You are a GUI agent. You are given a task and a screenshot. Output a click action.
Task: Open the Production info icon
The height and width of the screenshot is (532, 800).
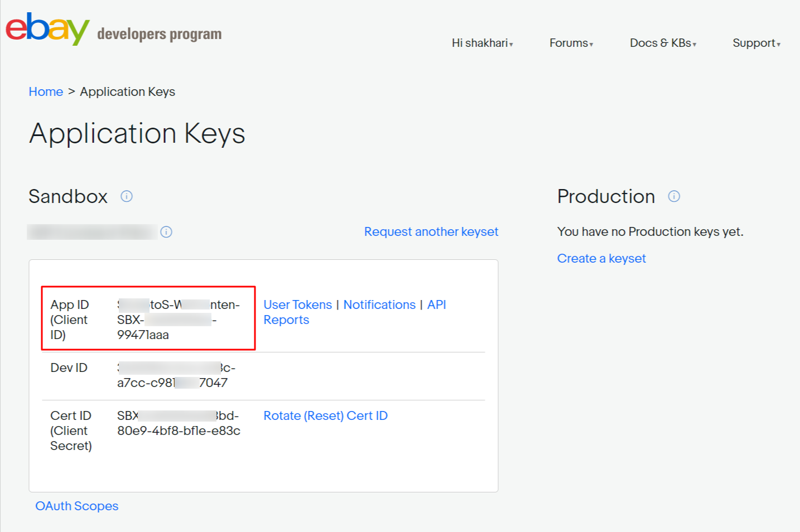674,196
